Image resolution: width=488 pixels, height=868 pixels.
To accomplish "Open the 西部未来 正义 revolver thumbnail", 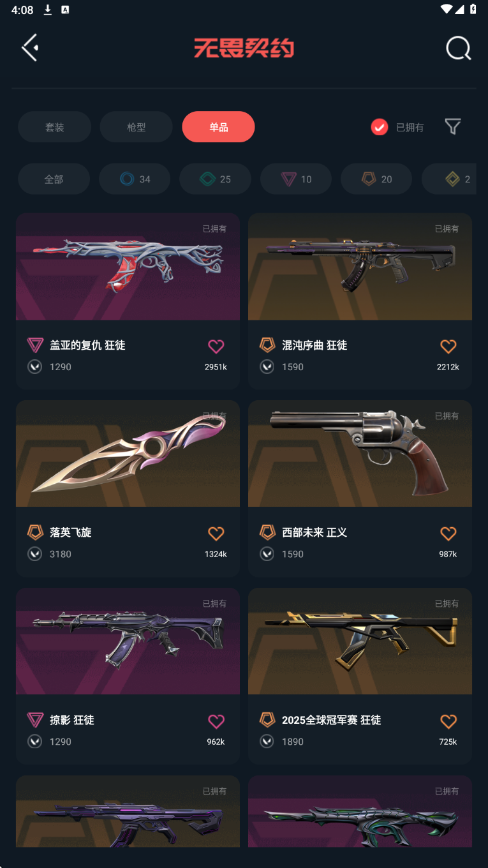I will point(360,454).
